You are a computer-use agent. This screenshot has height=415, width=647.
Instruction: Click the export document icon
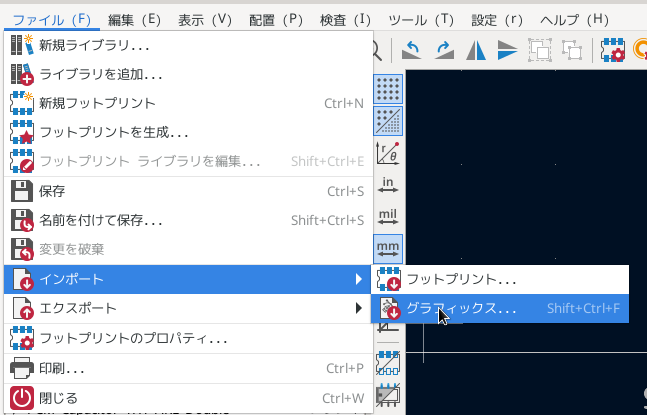22,309
